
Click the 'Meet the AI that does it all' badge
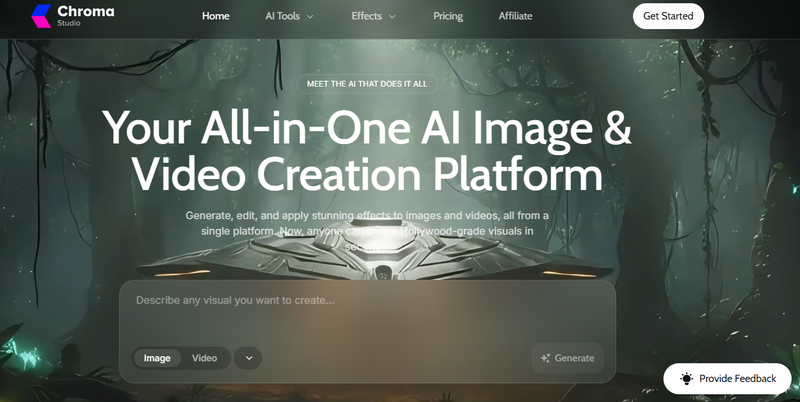point(367,83)
